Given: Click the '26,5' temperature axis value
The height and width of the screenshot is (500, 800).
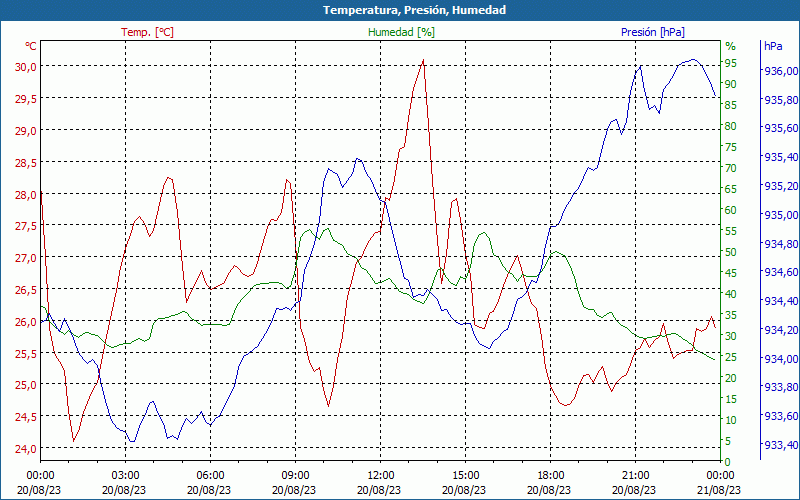Looking at the screenshot, I should [26, 289].
